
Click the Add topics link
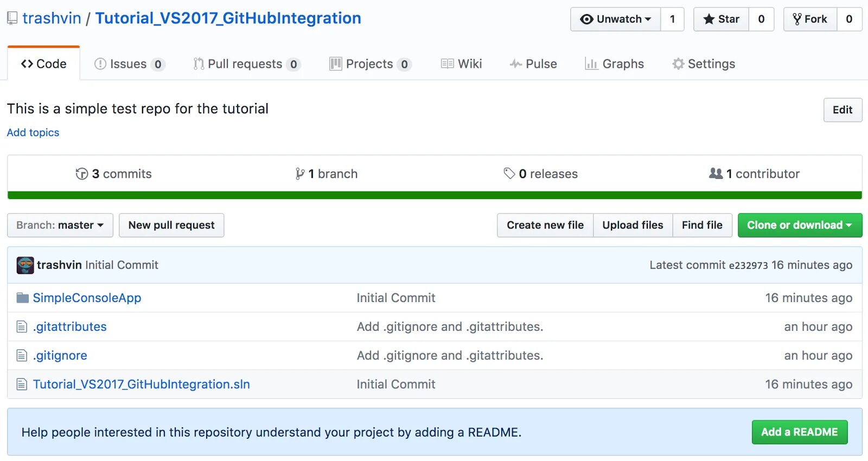tap(33, 132)
